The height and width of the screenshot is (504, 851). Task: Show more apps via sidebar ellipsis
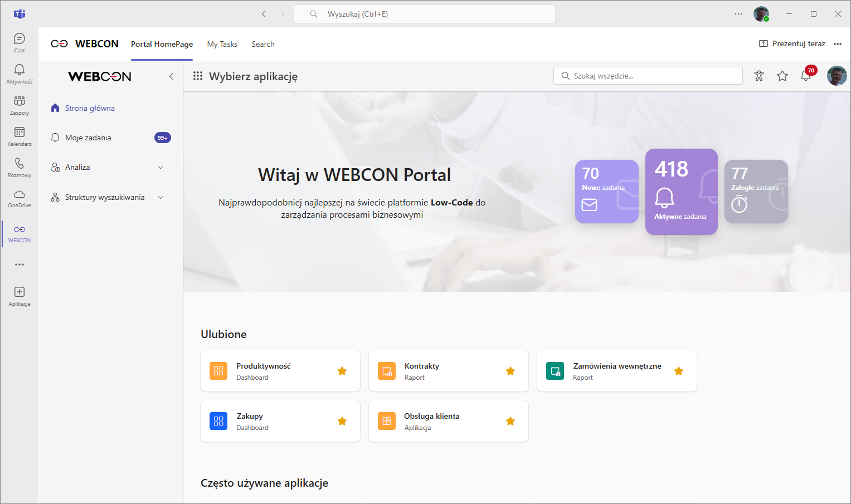[20, 265]
